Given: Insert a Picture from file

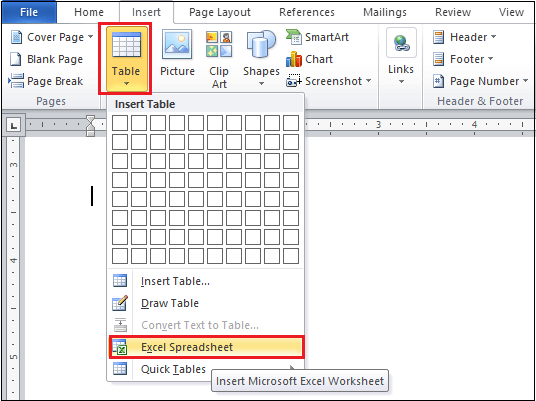Looking at the screenshot, I should tap(177, 53).
